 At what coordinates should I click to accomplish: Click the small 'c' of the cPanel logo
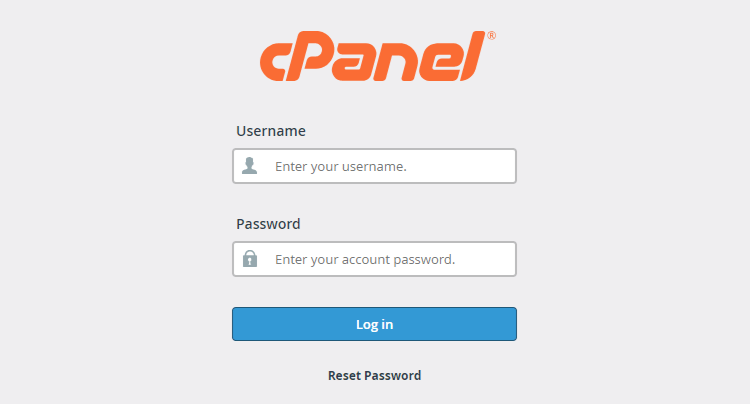point(274,62)
